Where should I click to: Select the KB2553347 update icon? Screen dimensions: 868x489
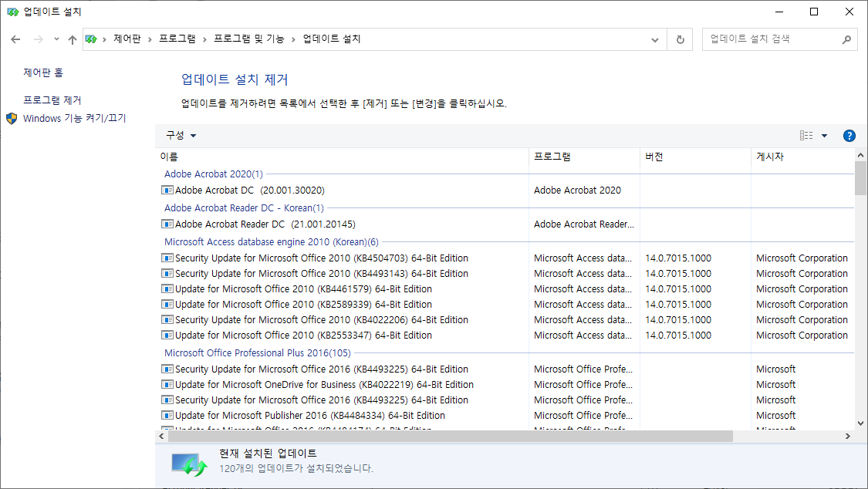point(167,336)
